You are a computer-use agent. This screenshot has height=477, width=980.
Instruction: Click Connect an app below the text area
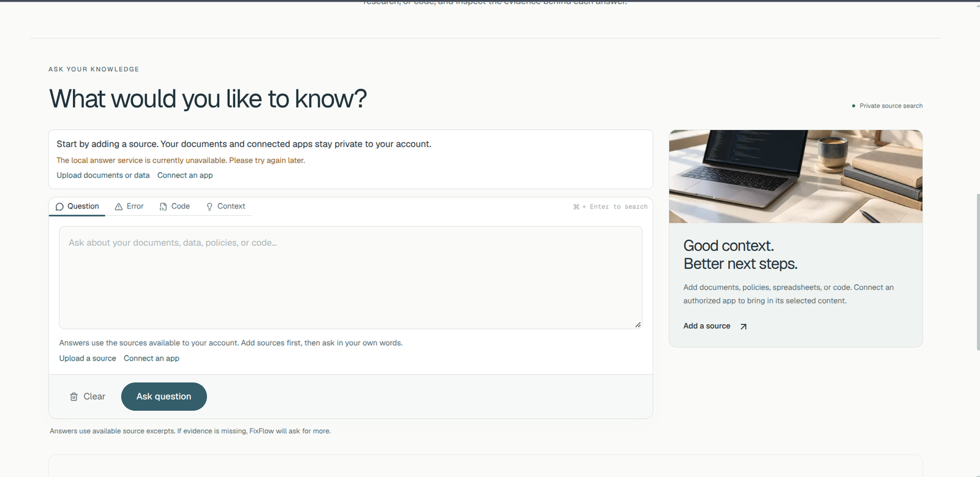pos(151,359)
